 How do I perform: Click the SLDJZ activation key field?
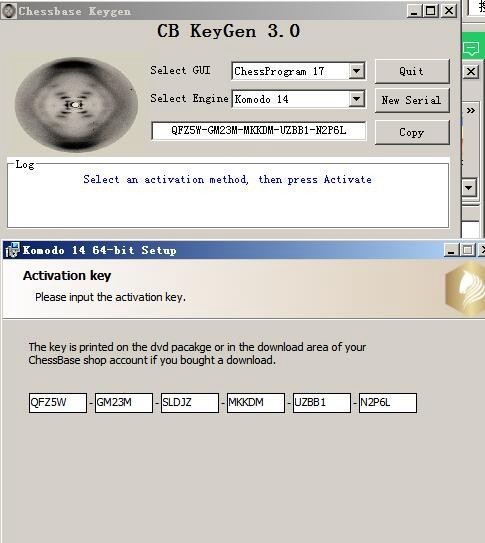pos(190,403)
